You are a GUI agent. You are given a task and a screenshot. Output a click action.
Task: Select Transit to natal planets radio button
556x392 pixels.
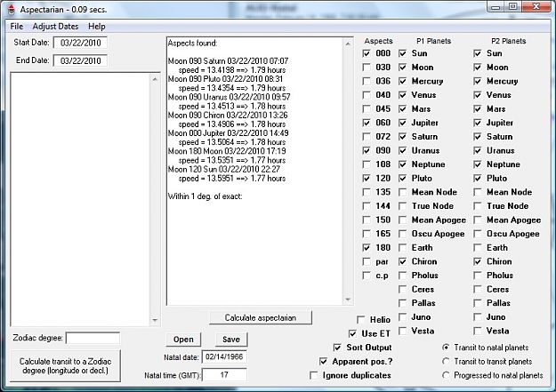pos(446,348)
